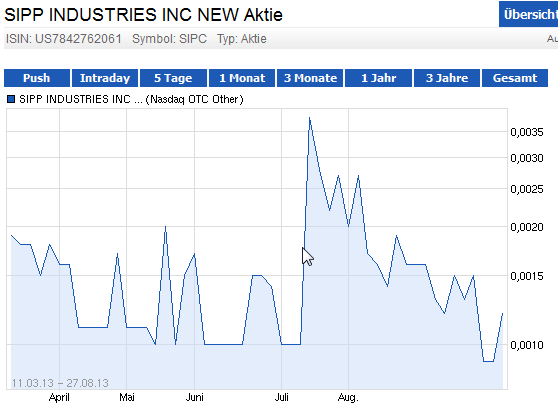Click the Aug. label on the x-axis
The width and height of the screenshot is (558, 412).
click(348, 397)
